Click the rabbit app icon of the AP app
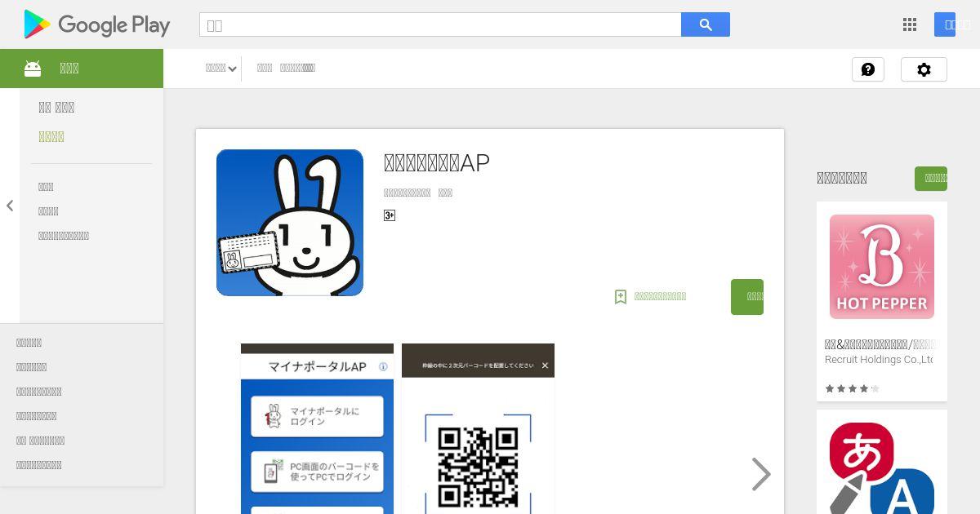Image resolution: width=980 pixels, height=514 pixels. tap(290, 223)
